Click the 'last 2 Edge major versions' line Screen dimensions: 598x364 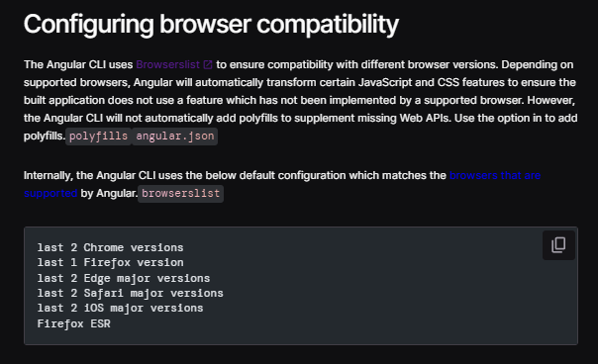[124, 278]
